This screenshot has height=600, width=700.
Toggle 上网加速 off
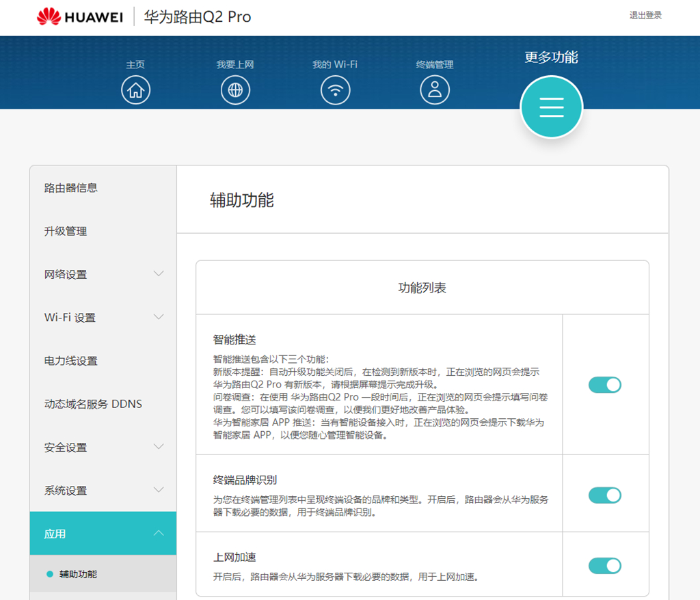[604, 565]
